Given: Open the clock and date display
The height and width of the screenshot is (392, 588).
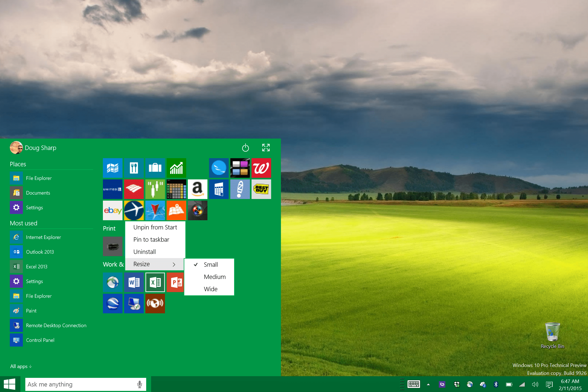Looking at the screenshot, I should click(570, 385).
